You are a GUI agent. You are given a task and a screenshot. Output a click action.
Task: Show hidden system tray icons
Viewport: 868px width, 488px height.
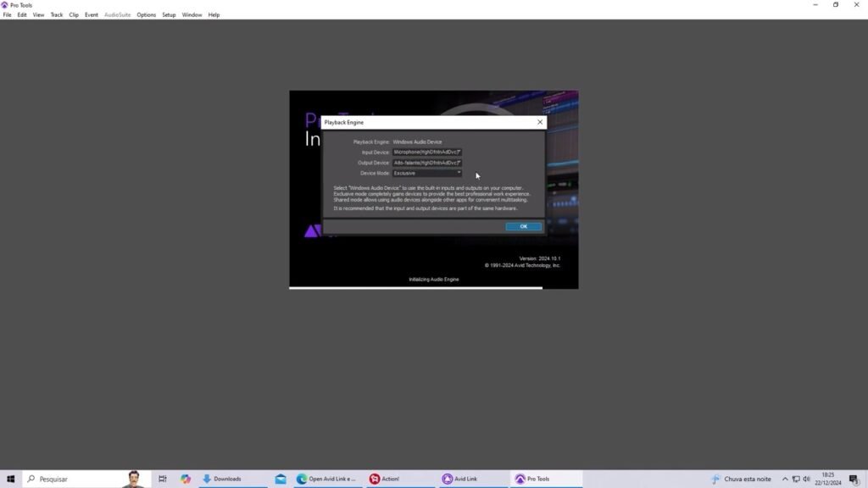[785, 479]
